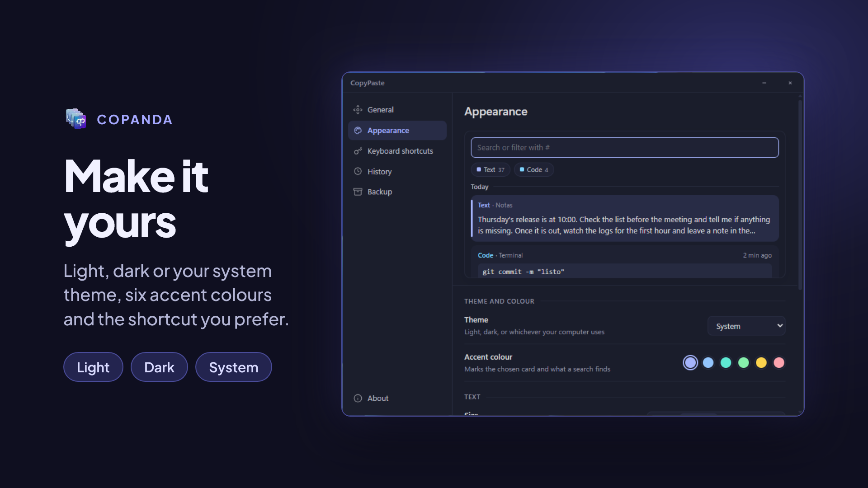The height and width of the screenshot is (488, 868).
Task: Click the Dark pill button
Action: [x=159, y=367]
